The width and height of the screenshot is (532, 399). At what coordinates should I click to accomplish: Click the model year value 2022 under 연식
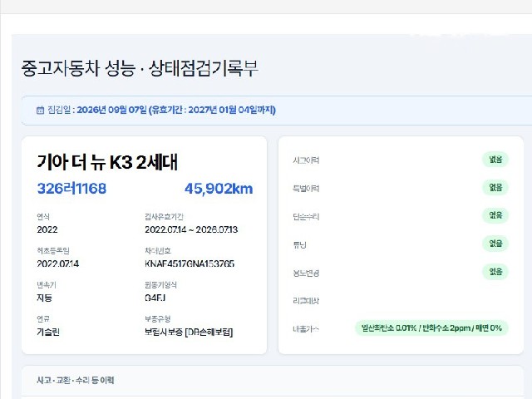(47, 229)
